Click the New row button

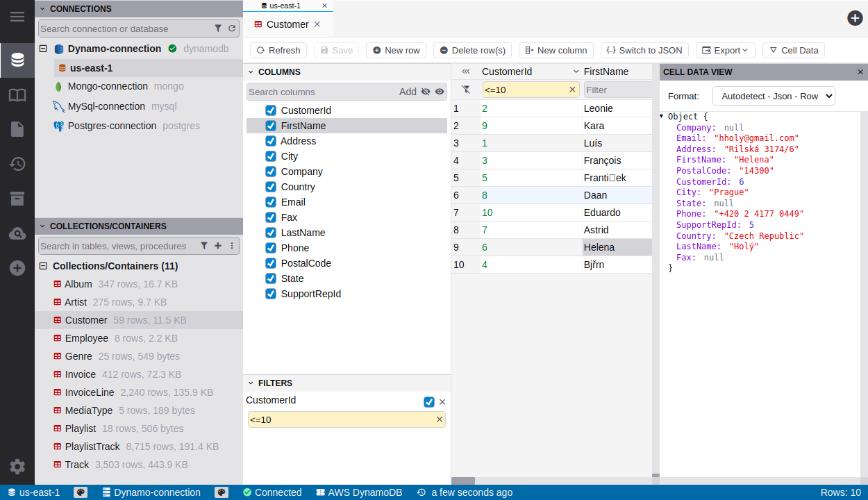tap(396, 50)
